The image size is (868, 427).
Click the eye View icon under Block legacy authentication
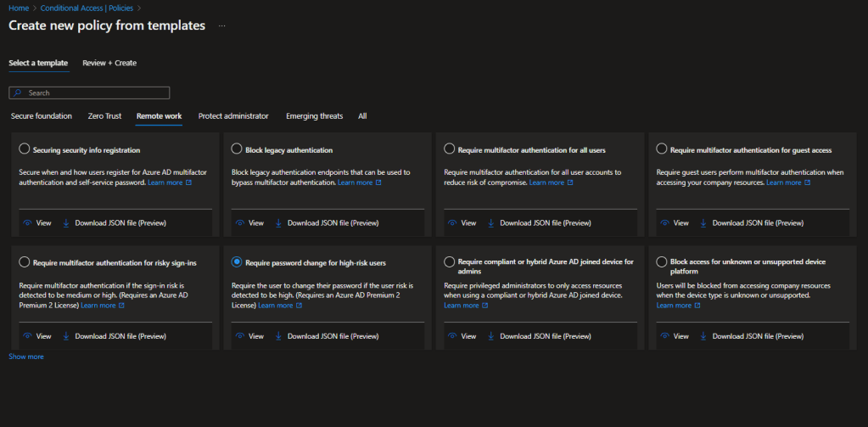239,223
